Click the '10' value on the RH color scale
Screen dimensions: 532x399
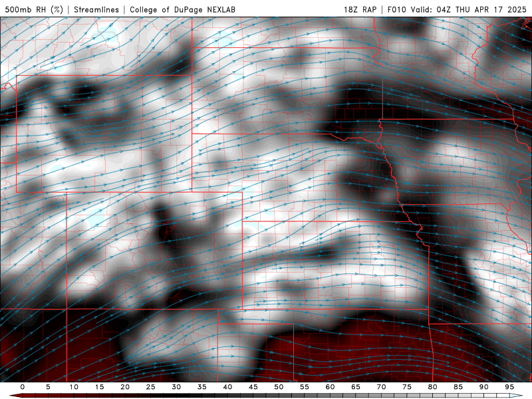coord(74,387)
